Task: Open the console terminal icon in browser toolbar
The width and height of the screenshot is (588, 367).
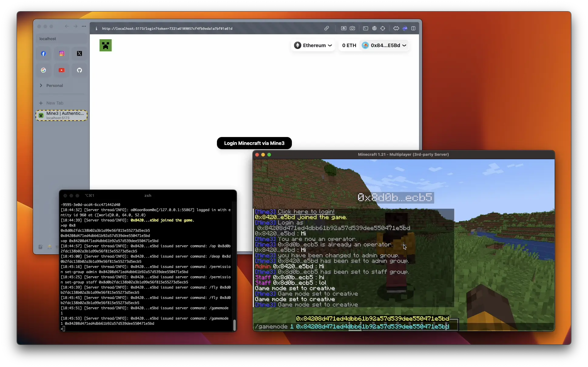Action: [366, 28]
